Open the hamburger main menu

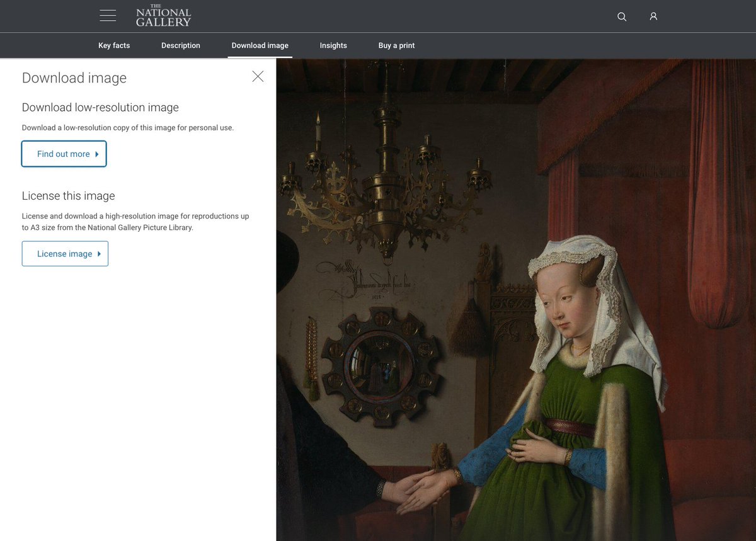tap(108, 16)
